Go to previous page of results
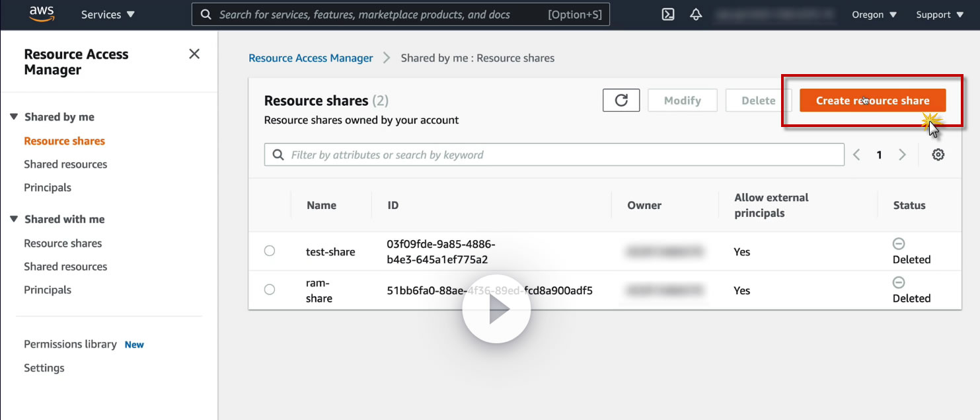Viewport: 980px width, 420px height. coord(856,155)
